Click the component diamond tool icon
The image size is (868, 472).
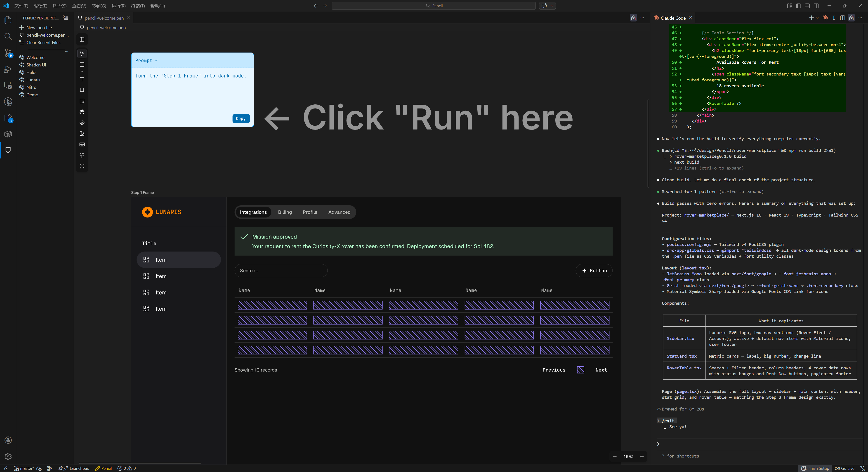pyautogui.click(x=82, y=123)
